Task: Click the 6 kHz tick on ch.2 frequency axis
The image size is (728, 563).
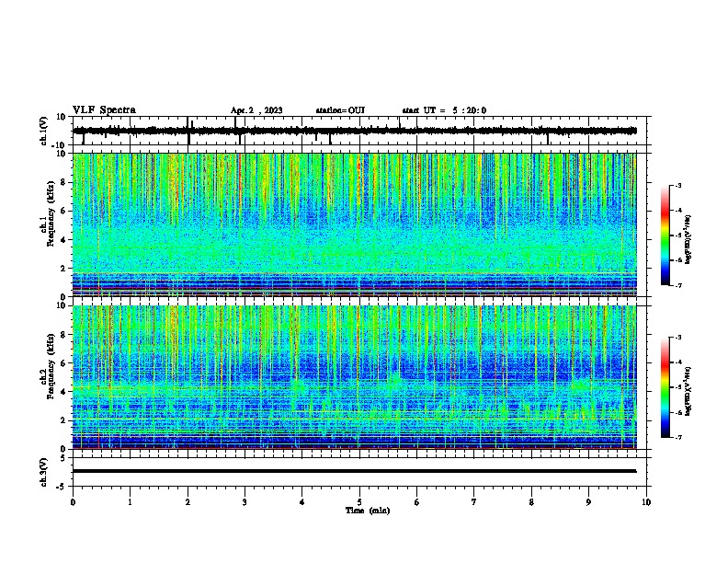Action: [x=64, y=363]
